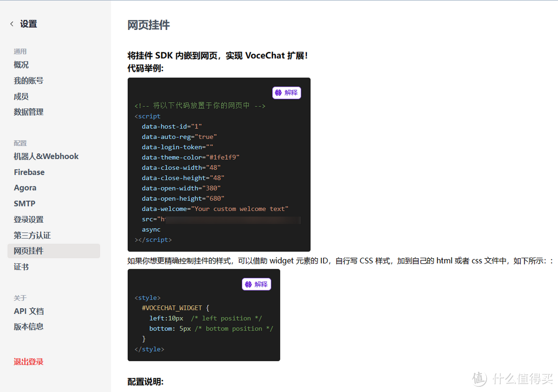Screen dimensions: 558x392
Task: Click the data-close-width="48" line
Action: coord(181,167)
